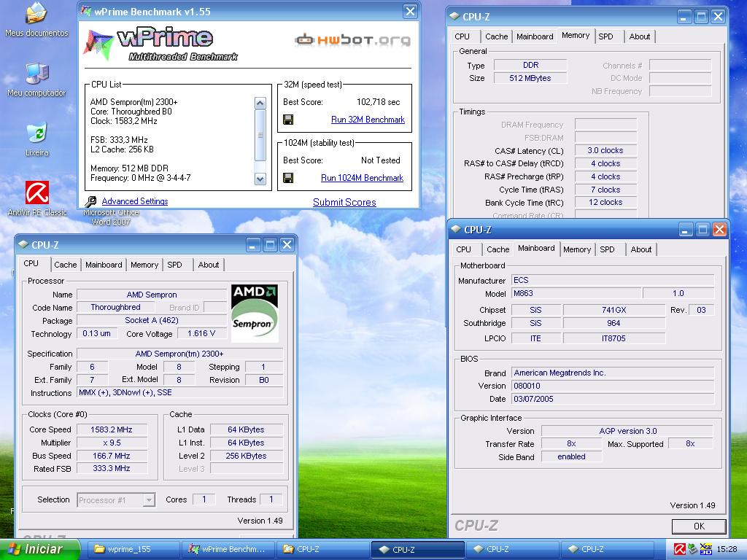
Task: Minimize the CPU-Z processor window
Action: pyautogui.click(x=253, y=245)
